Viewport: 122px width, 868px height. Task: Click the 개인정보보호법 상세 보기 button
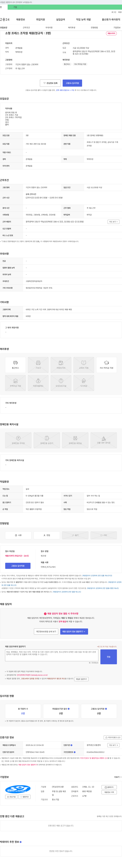click(x=46, y=631)
